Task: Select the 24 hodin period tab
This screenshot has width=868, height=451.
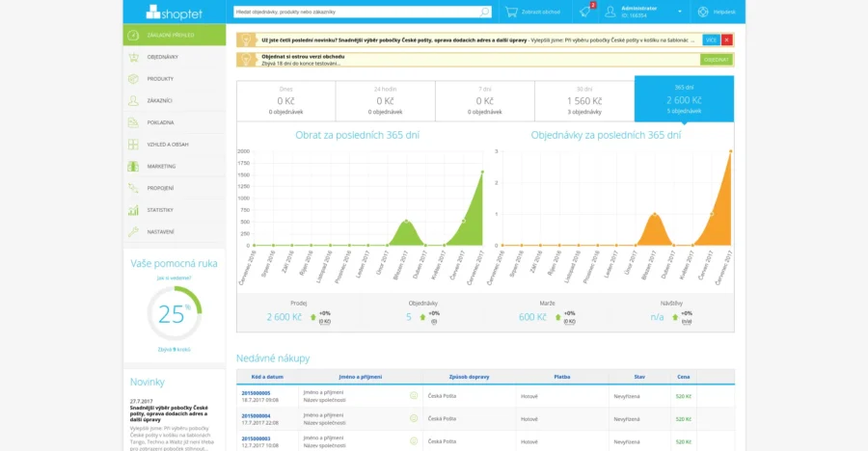Action: [x=385, y=101]
